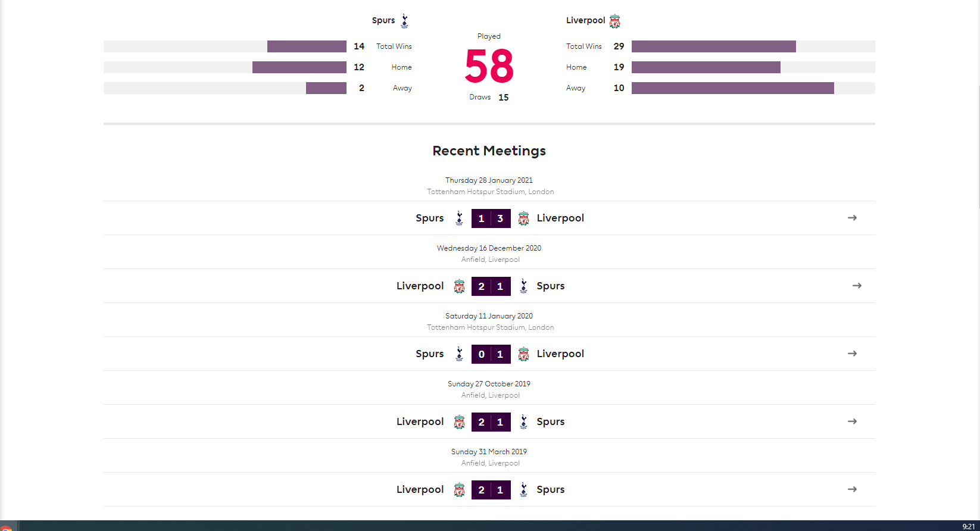Screen dimensions: 980x531
Task: Select the 0-1 score box from January 2020
Action: tap(491, 354)
